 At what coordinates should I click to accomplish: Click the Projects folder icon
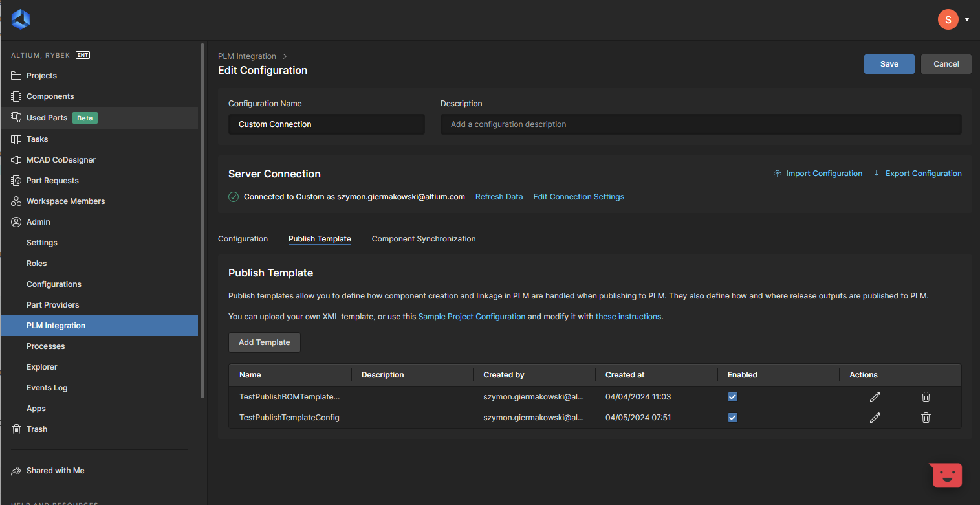click(16, 76)
